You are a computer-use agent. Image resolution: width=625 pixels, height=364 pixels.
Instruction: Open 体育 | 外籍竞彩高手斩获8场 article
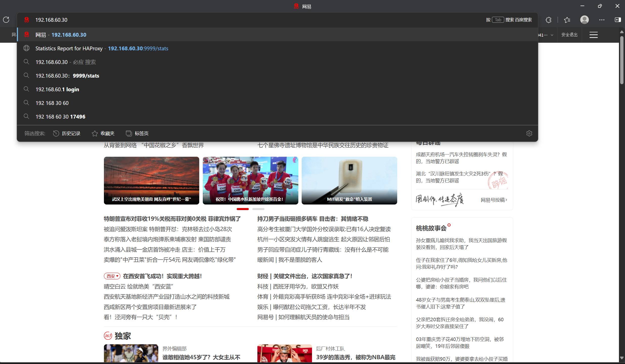[324, 297]
